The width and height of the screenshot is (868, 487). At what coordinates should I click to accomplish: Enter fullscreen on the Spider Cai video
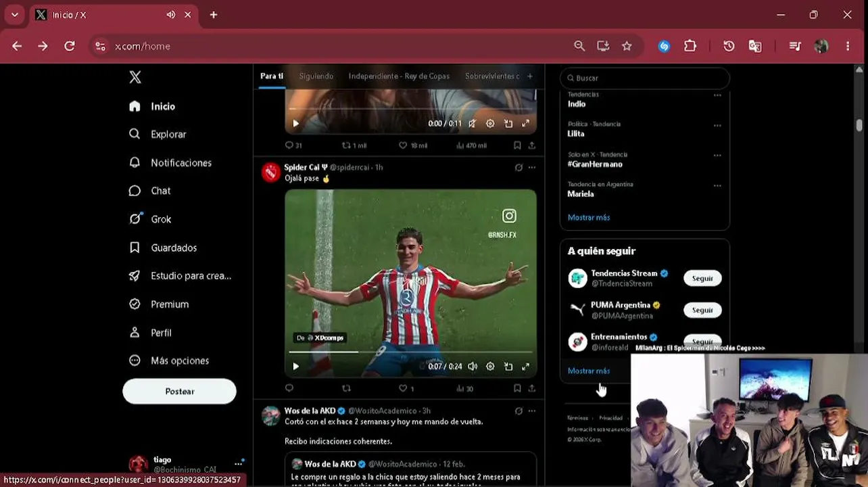pos(525,367)
